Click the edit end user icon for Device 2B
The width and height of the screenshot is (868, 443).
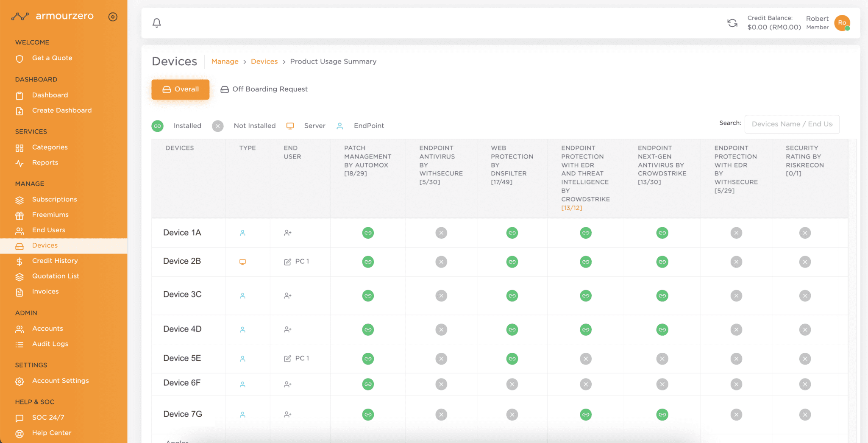pyautogui.click(x=287, y=262)
